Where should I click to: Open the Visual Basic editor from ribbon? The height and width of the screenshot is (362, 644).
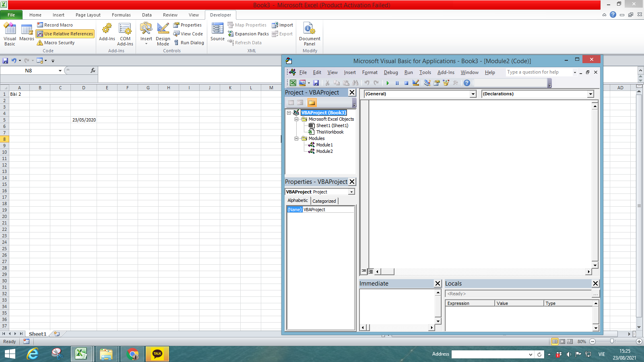tap(10, 34)
